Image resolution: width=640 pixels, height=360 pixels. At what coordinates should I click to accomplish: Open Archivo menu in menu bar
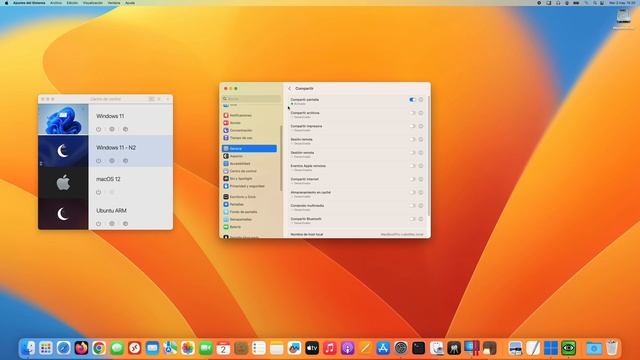point(56,3)
